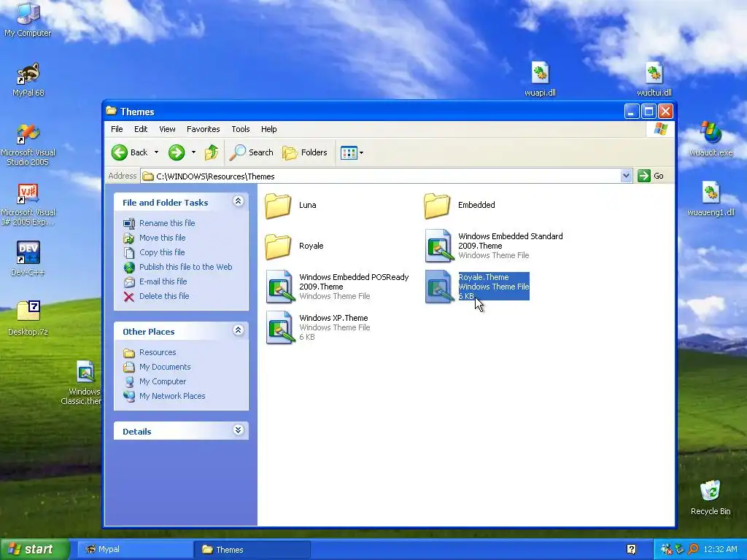Screen dimensions: 747x560
Task: Collapse the Other Places panel
Action: click(x=239, y=330)
